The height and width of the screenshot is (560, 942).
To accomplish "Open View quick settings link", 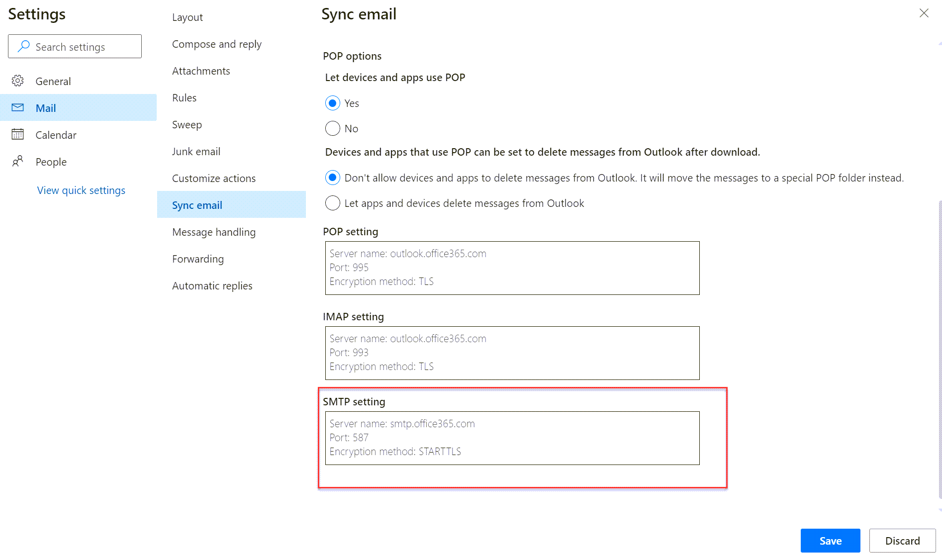I will coord(81,190).
